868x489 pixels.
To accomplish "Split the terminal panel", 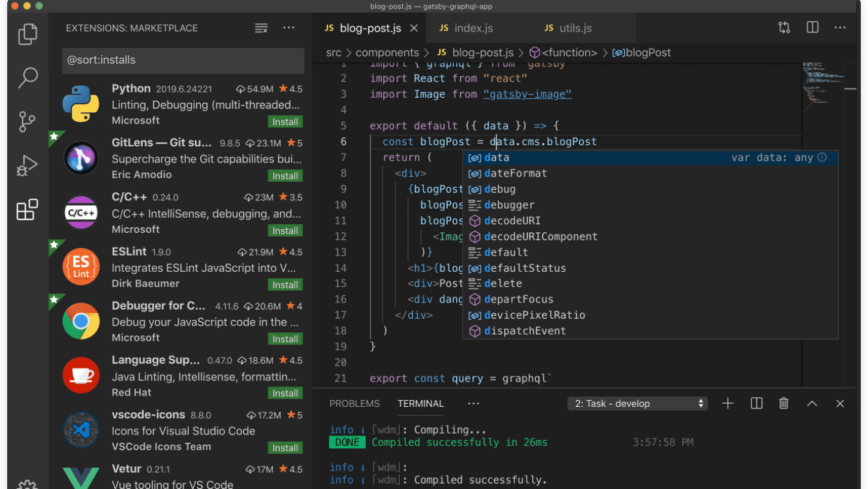I will (757, 403).
